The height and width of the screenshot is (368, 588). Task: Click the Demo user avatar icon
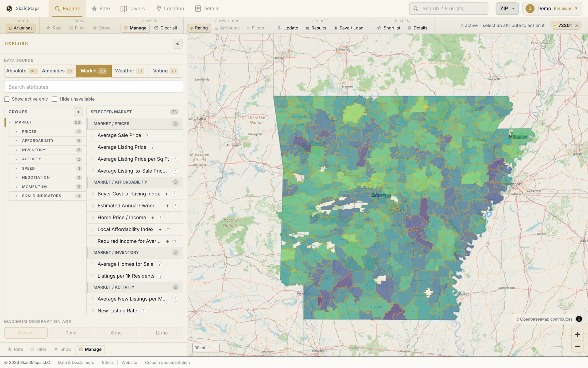pos(530,9)
